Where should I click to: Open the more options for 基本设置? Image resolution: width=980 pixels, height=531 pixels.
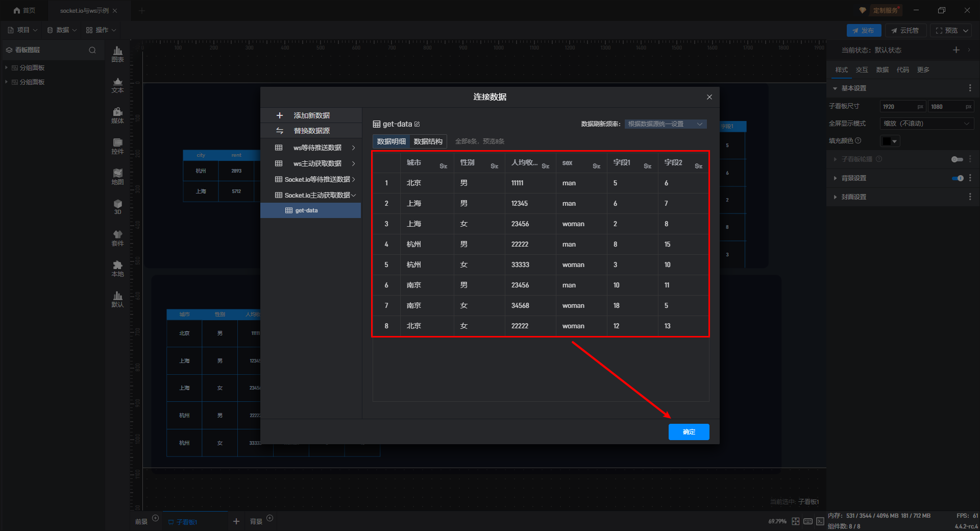[970, 88]
